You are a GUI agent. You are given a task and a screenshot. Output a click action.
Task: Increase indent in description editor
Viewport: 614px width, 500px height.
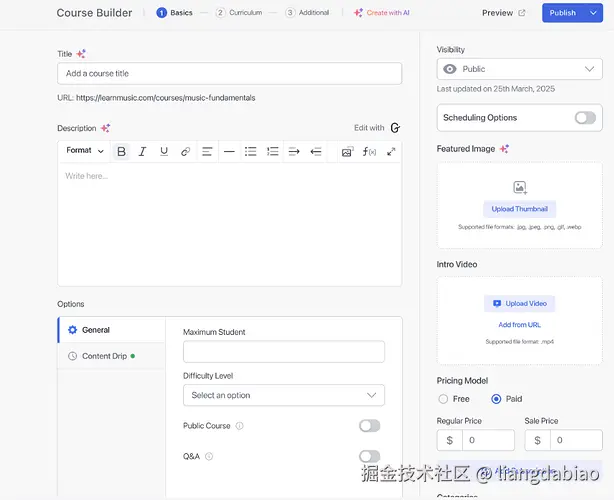coord(294,151)
